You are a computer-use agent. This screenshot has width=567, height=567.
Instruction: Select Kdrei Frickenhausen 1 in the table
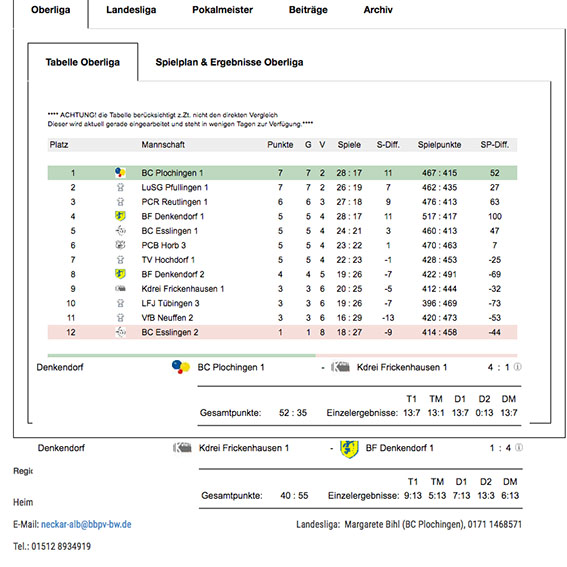pyautogui.click(x=183, y=289)
